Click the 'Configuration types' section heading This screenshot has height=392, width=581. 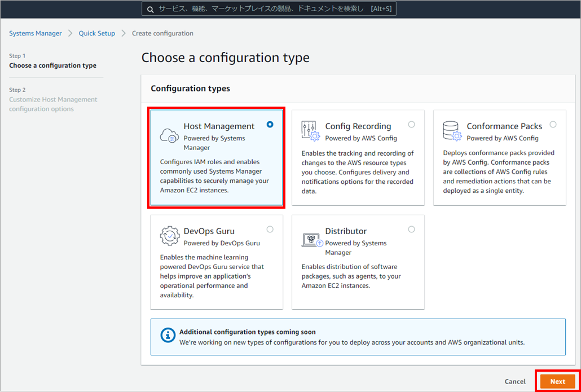click(x=191, y=89)
